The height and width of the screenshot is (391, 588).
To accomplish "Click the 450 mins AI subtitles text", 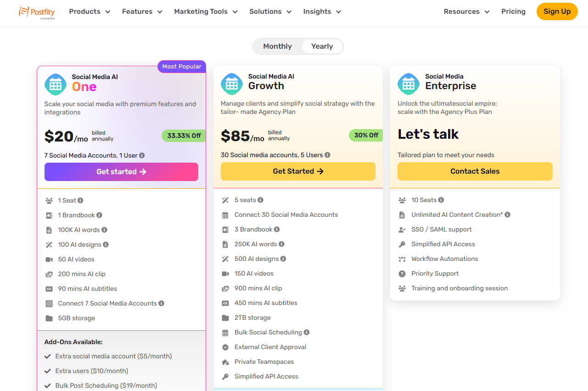I will (266, 303).
